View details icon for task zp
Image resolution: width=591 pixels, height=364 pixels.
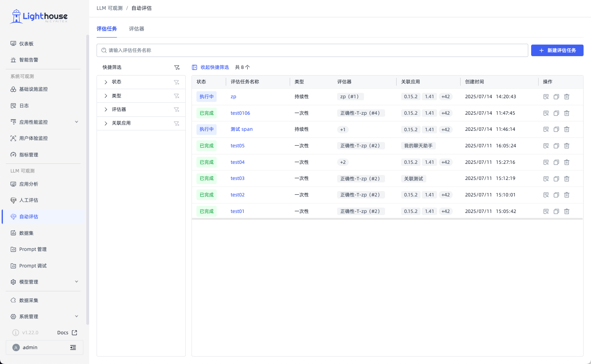(x=546, y=97)
